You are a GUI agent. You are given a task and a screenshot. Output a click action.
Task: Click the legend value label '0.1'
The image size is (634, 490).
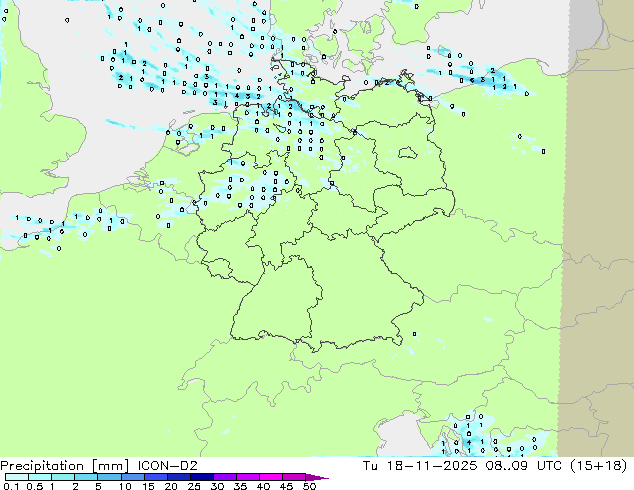pos(11,486)
